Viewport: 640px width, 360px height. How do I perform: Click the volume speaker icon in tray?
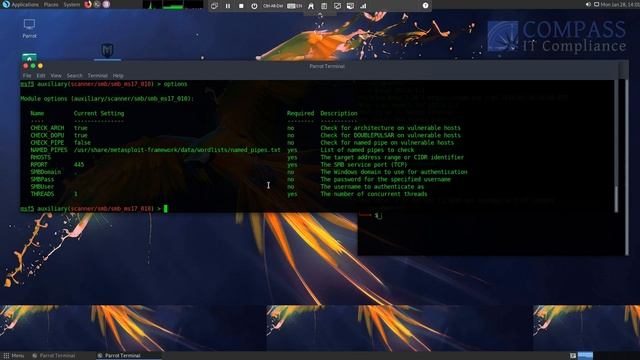[x=588, y=4]
